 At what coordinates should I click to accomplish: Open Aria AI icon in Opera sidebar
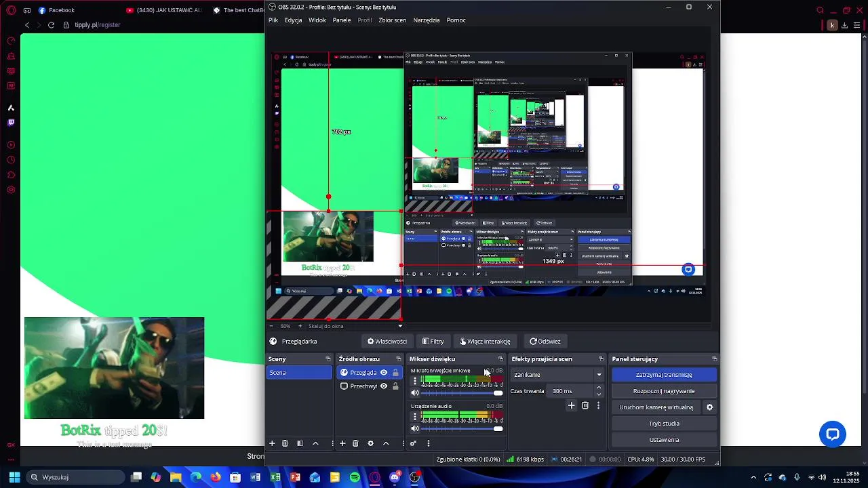click(x=11, y=108)
